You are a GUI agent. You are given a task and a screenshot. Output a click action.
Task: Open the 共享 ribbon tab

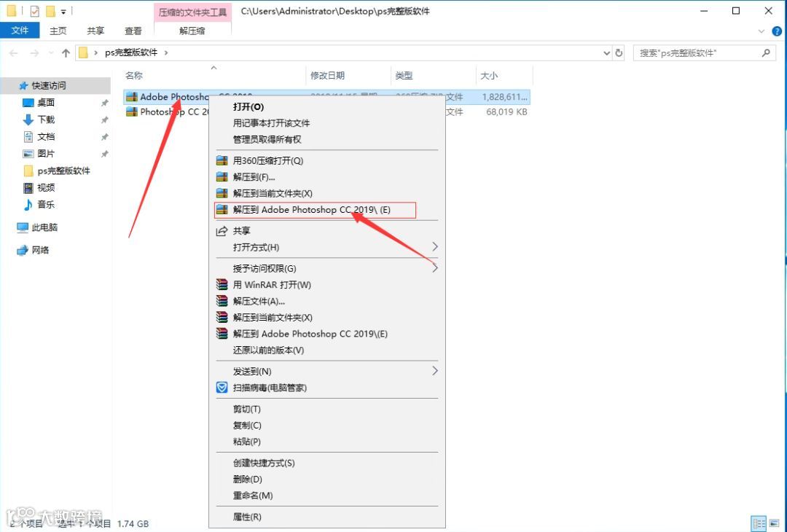coord(95,31)
